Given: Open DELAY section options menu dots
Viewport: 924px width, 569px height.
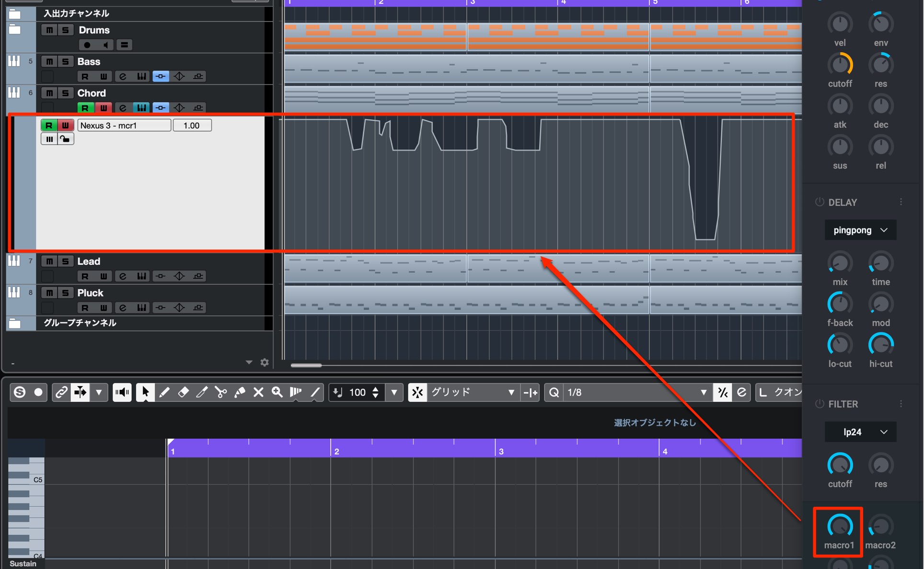Looking at the screenshot, I should (x=901, y=202).
